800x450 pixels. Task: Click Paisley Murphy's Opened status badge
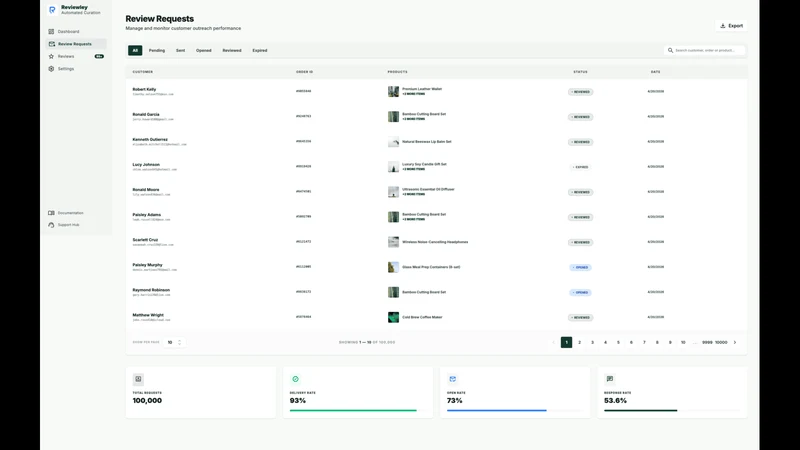point(580,267)
